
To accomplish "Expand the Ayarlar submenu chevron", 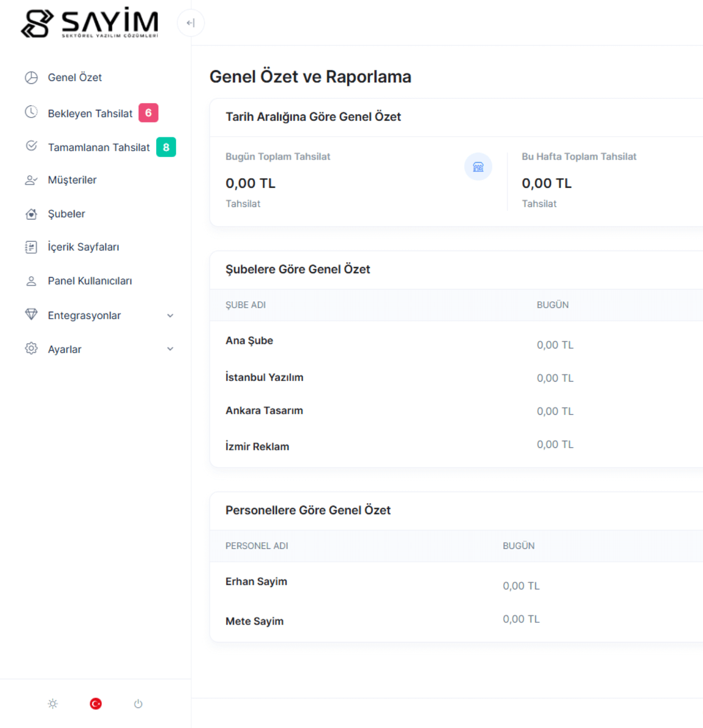I will click(x=170, y=349).
